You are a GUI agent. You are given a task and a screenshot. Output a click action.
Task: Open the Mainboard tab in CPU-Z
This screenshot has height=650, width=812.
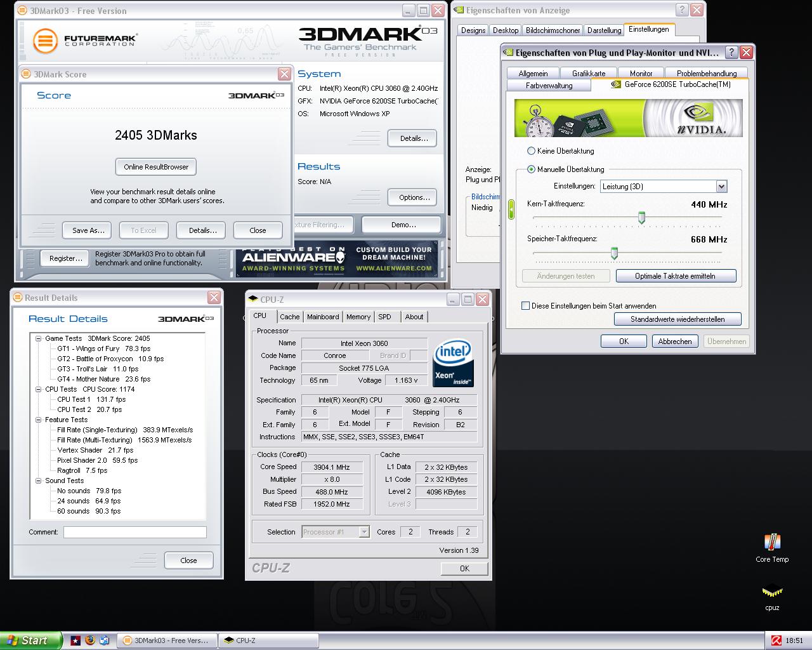point(323,317)
